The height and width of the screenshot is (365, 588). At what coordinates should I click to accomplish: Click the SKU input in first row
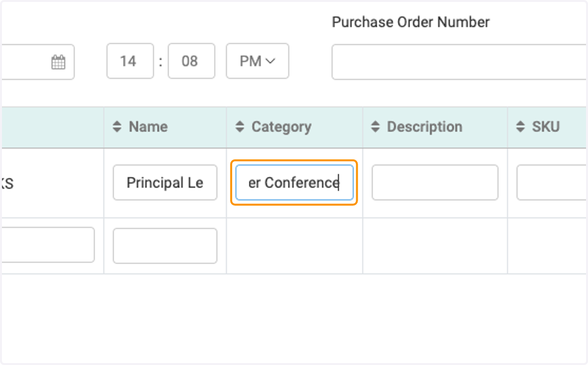pos(552,182)
